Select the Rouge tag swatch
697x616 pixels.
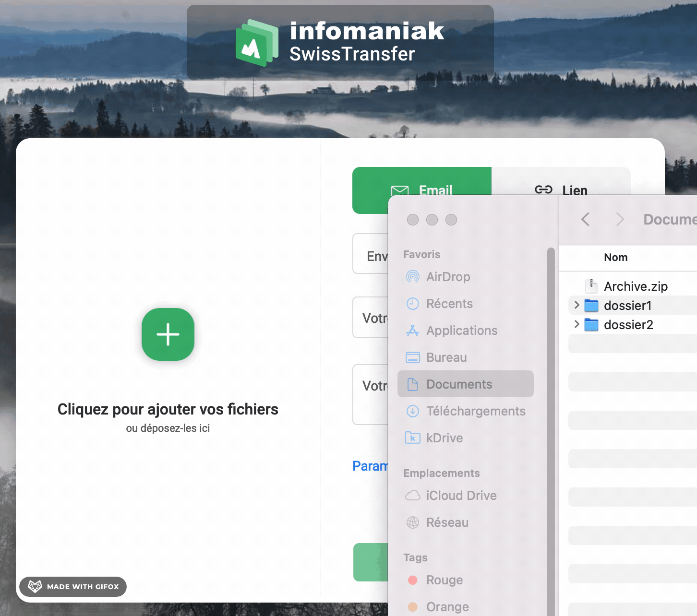[x=413, y=580]
